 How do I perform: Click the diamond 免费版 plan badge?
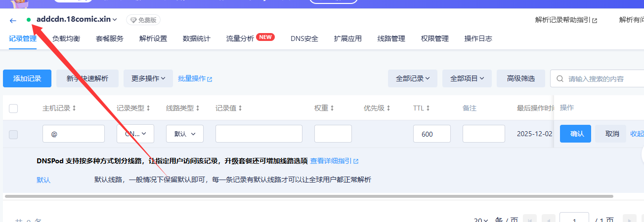(x=143, y=20)
